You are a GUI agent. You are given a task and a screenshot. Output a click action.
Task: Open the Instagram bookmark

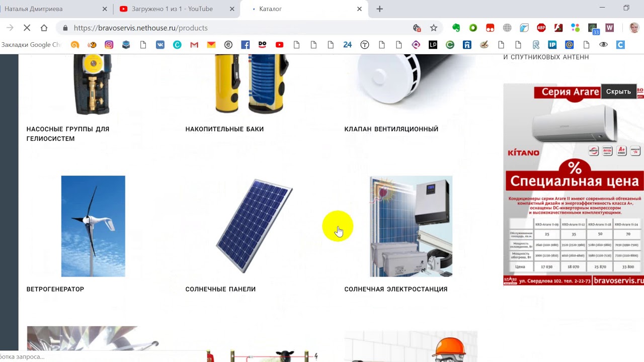pos(109,45)
